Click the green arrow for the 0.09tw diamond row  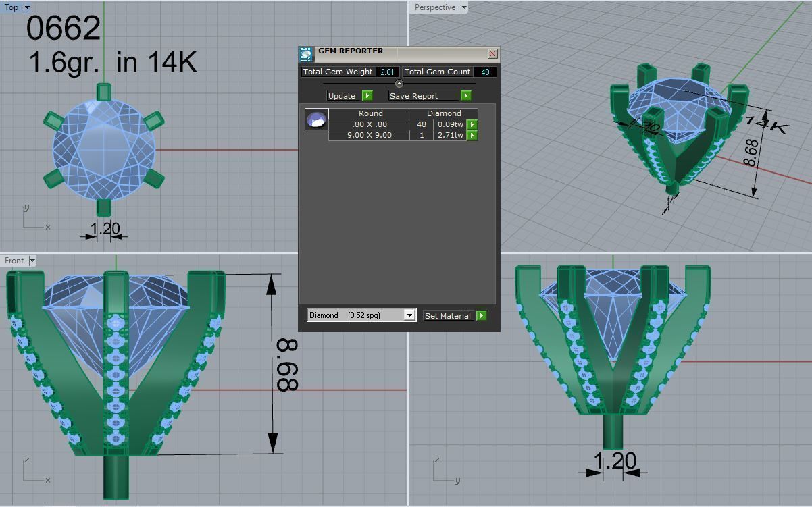(x=471, y=124)
